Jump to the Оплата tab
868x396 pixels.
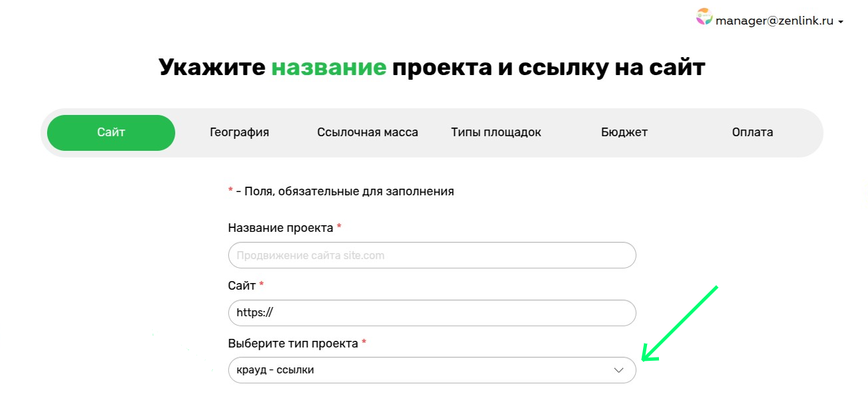click(752, 132)
